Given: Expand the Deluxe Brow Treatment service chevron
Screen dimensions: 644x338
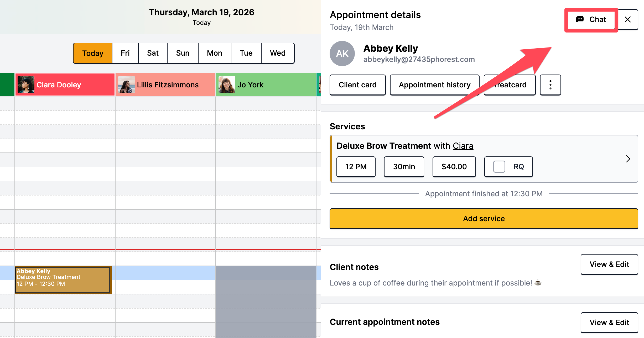Looking at the screenshot, I should [628, 159].
